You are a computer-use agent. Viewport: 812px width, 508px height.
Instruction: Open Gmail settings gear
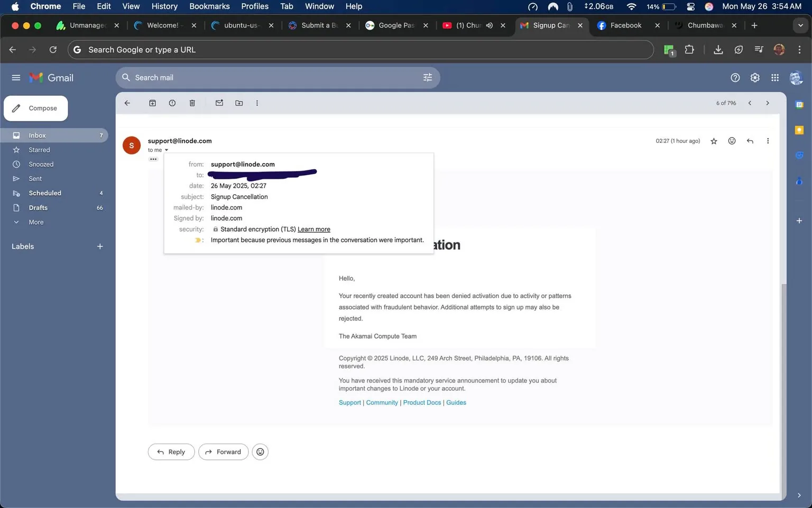pyautogui.click(x=754, y=77)
